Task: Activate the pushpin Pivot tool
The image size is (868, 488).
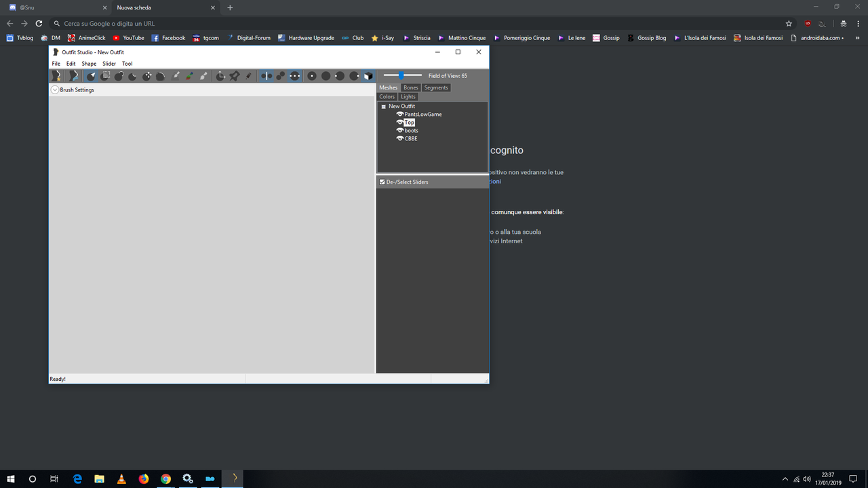Action: (235, 76)
